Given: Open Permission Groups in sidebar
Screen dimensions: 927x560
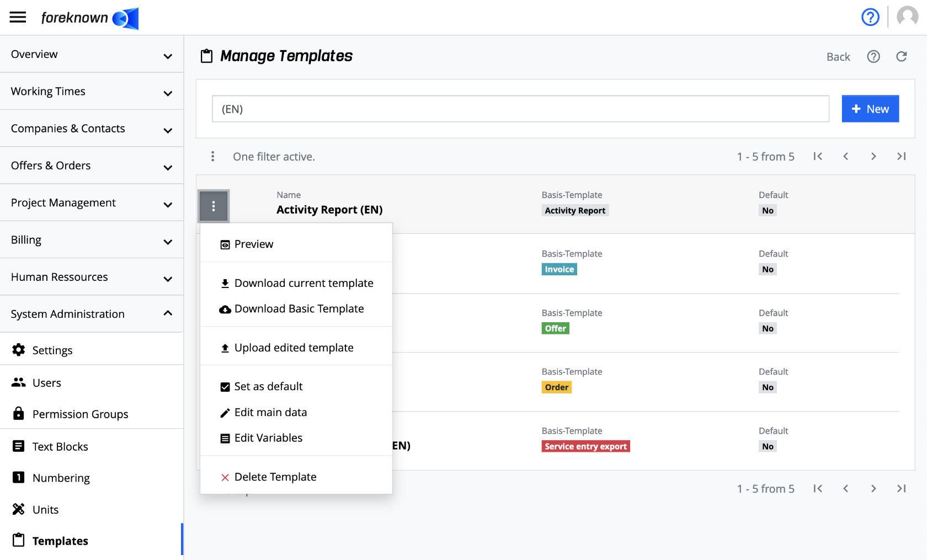Looking at the screenshot, I should (80, 414).
